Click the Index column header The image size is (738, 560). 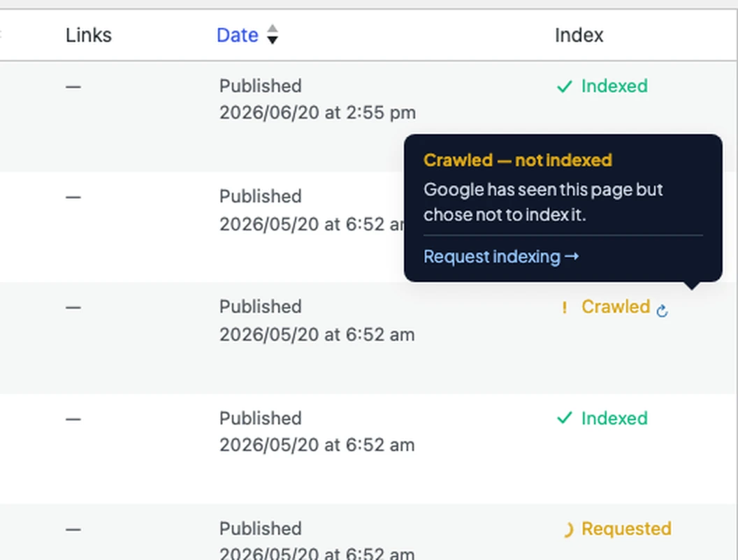coord(579,36)
